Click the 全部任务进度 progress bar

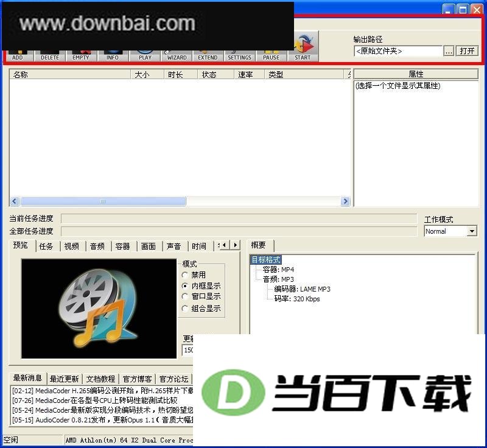(239, 231)
